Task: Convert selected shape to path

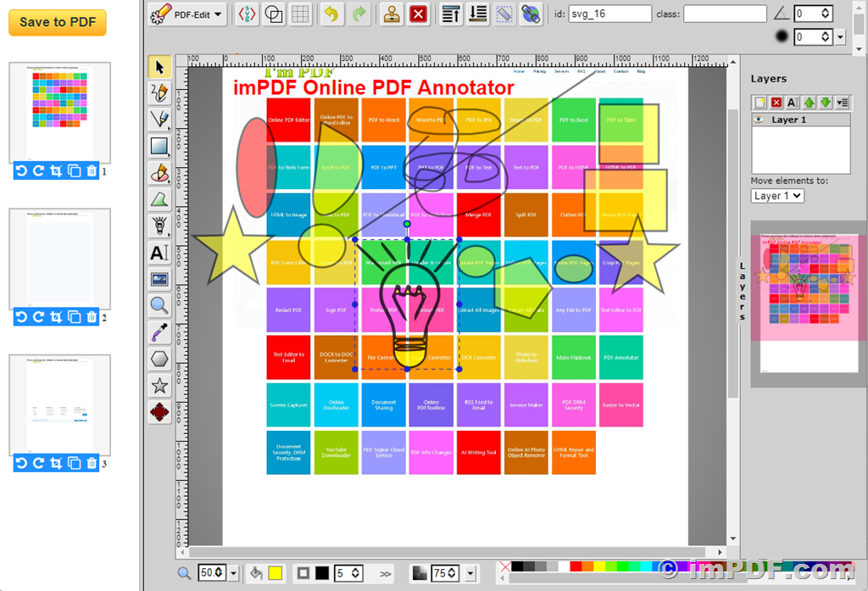Action: 504,14
